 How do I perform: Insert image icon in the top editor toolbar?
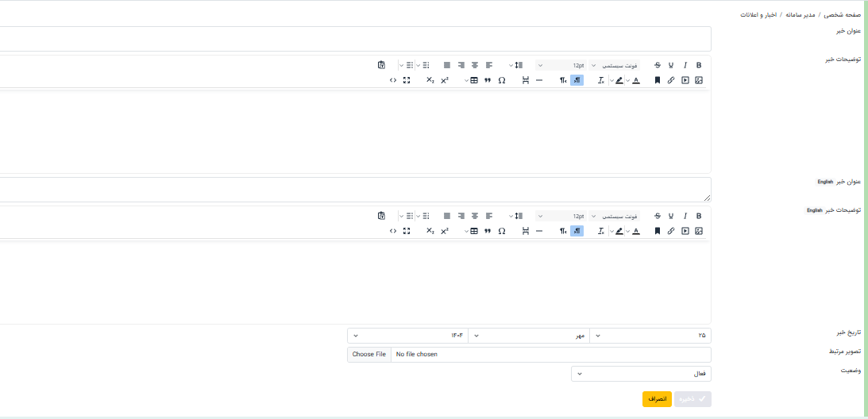point(699,80)
